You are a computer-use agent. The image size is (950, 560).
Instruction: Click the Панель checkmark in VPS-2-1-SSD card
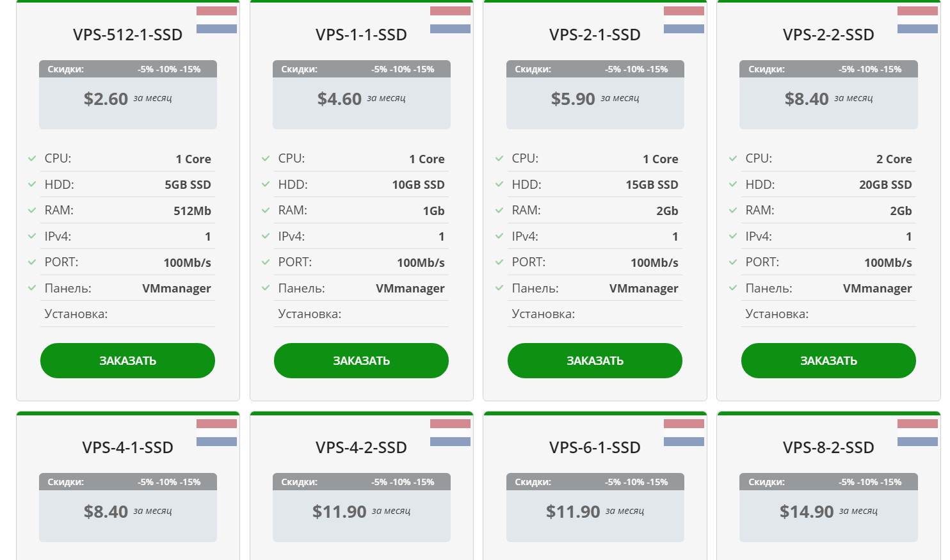(x=499, y=288)
